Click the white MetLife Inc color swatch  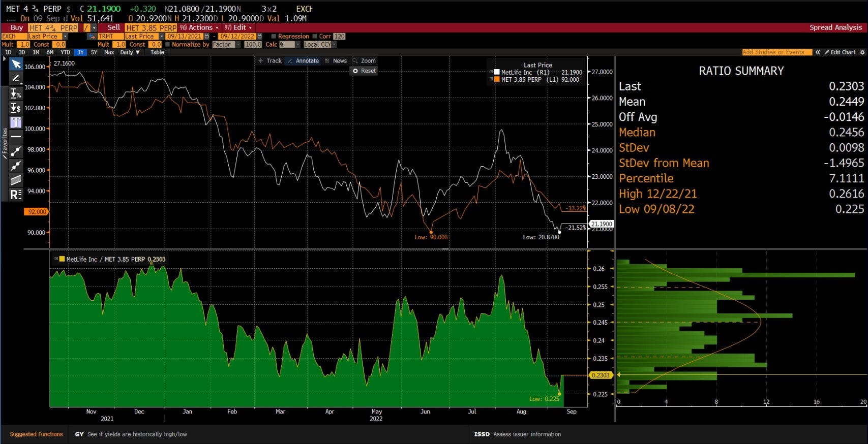tap(497, 72)
